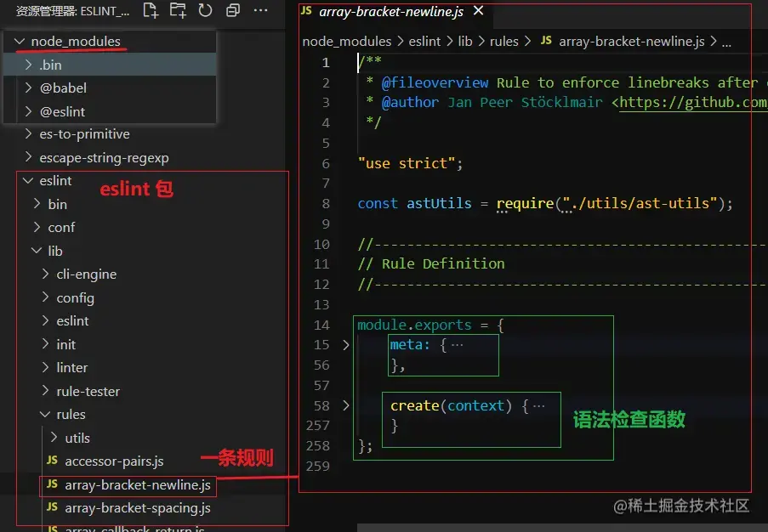The height and width of the screenshot is (532, 768).
Task: Unfold the meta block at line 15
Action: pos(346,345)
